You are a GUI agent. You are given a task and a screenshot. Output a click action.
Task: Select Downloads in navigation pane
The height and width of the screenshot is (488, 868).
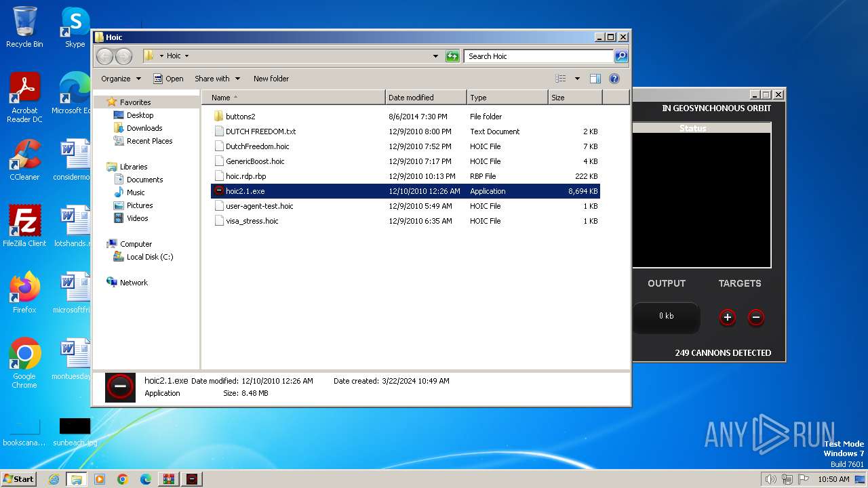pyautogui.click(x=144, y=128)
